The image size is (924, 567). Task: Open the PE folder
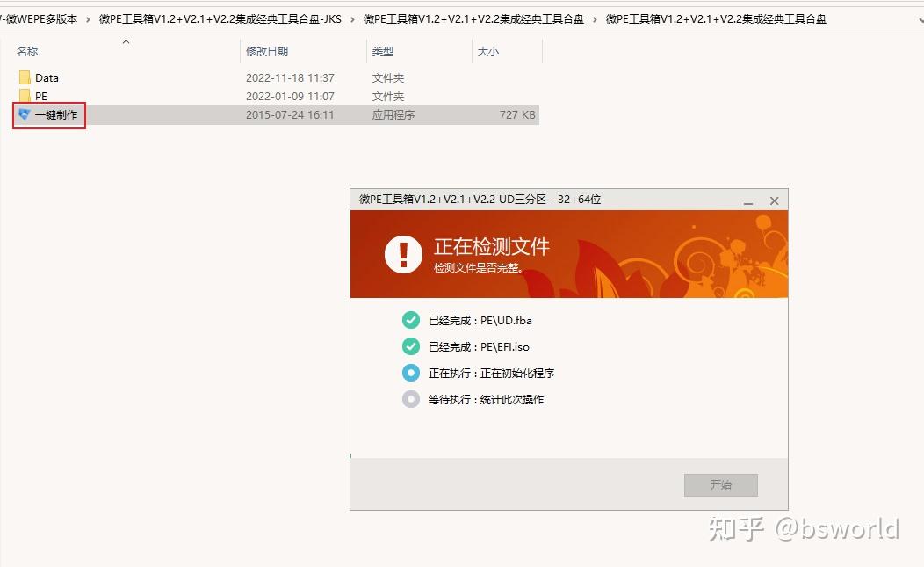(40, 96)
